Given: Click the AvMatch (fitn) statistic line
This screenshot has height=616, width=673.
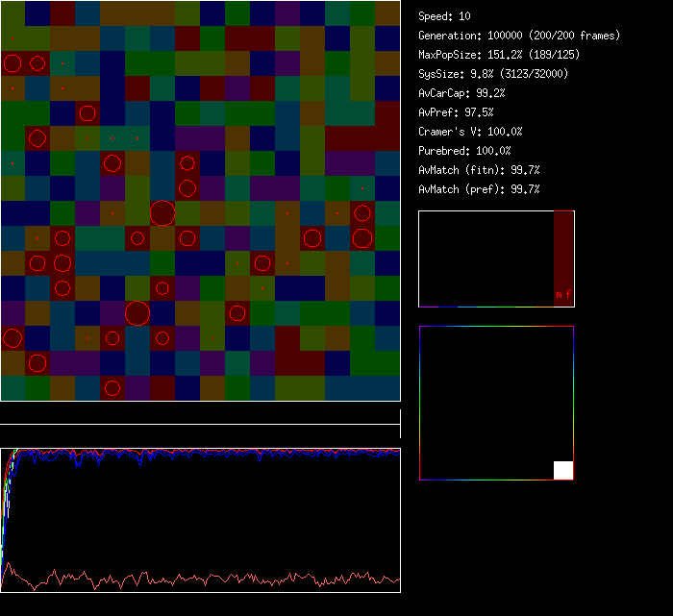Looking at the screenshot, I should pos(479,170).
